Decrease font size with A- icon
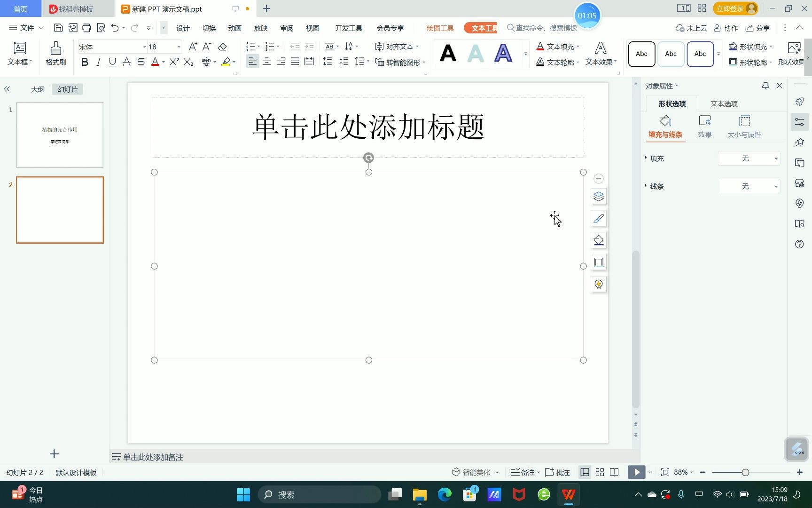812x508 pixels. pos(207,47)
